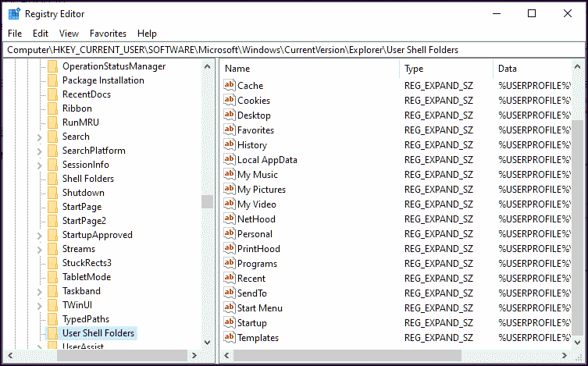Viewport: 588px width, 366px height.
Task: Select the User Shell Folders key
Action: point(98,333)
